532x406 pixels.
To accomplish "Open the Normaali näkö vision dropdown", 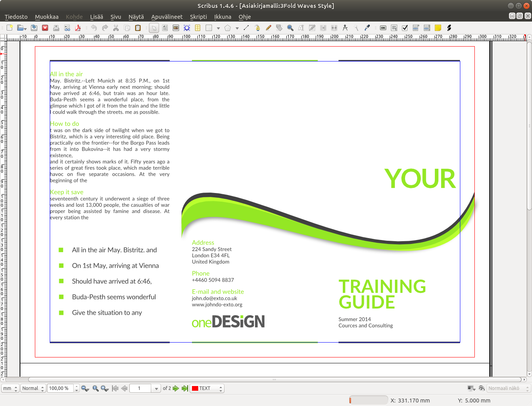I will (508, 388).
